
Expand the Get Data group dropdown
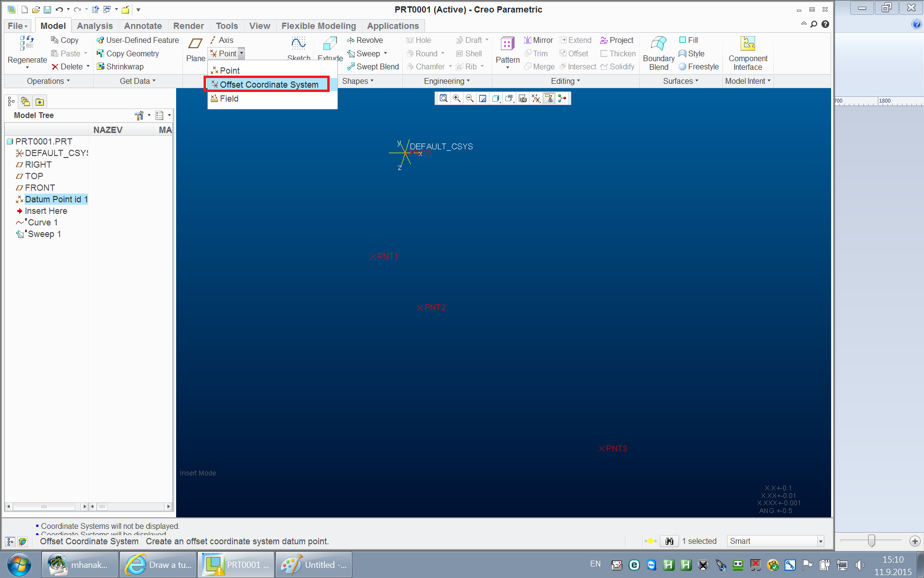click(x=138, y=81)
